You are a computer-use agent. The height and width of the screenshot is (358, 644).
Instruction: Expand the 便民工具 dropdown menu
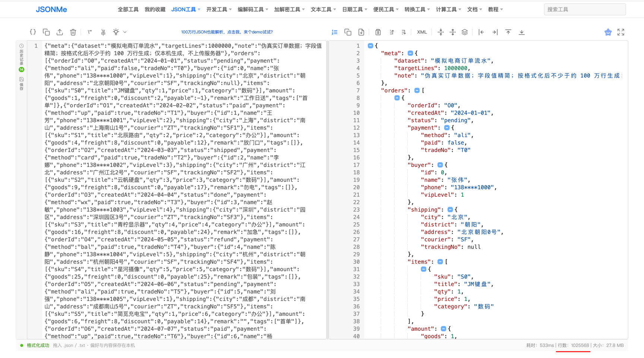pos(386,9)
